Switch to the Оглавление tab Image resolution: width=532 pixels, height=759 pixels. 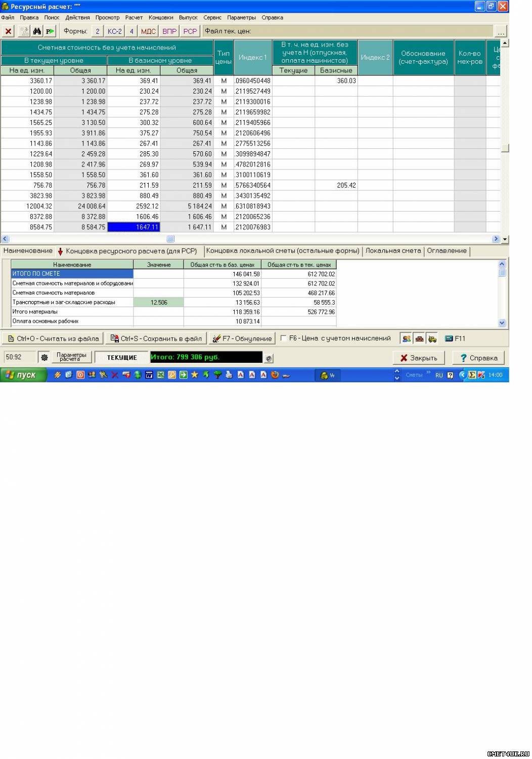(447, 250)
